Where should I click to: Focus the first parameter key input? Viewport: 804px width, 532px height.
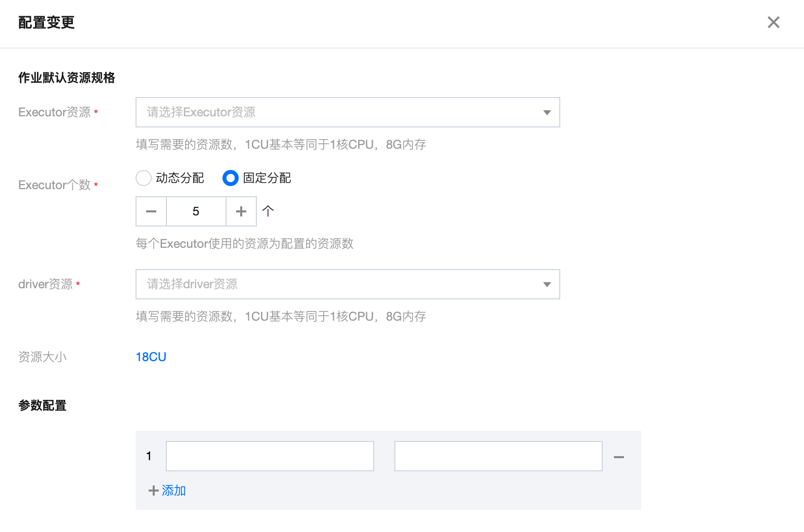coord(270,456)
